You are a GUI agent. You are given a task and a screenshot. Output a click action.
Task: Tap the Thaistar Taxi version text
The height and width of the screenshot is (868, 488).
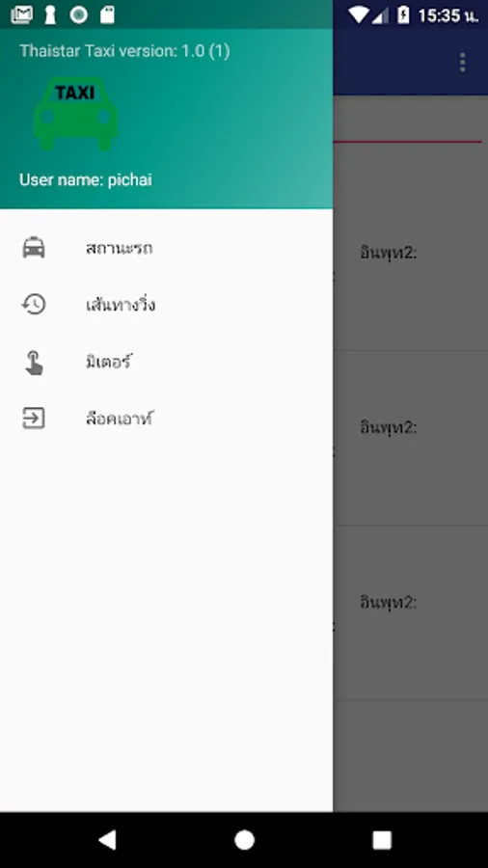(x=125, y=51)
